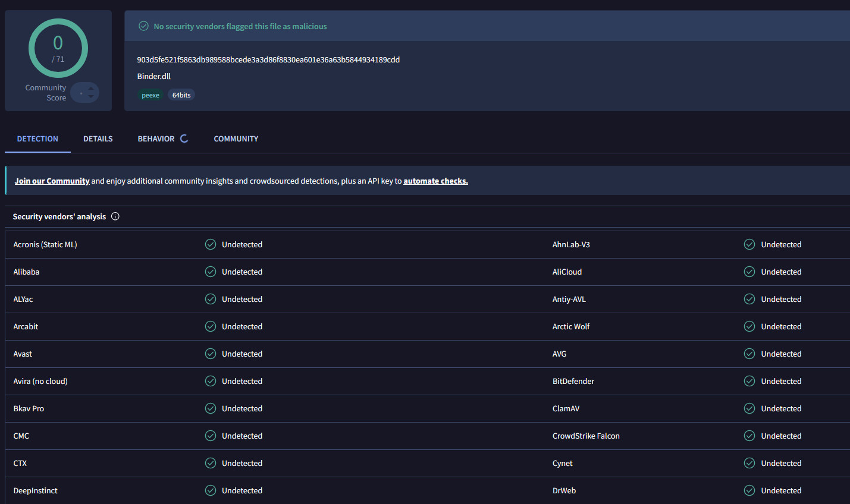Click the Arcabit undetected check icon
850x504 pixels.
coord(211,326)
